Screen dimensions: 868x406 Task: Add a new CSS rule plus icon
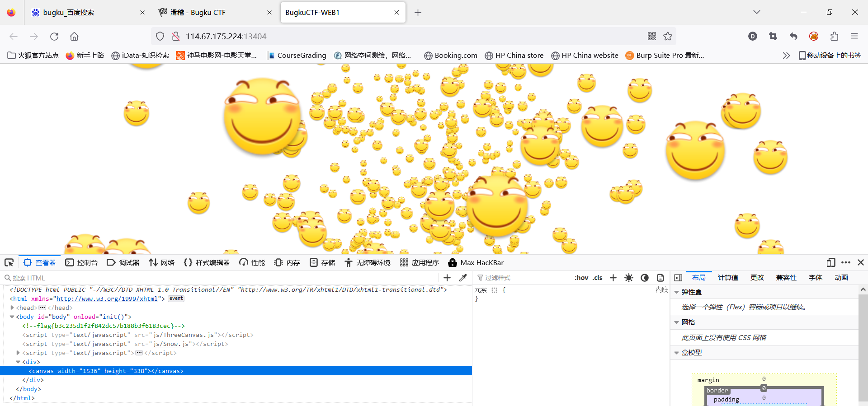pyautogui.click(x=613, y=278)
